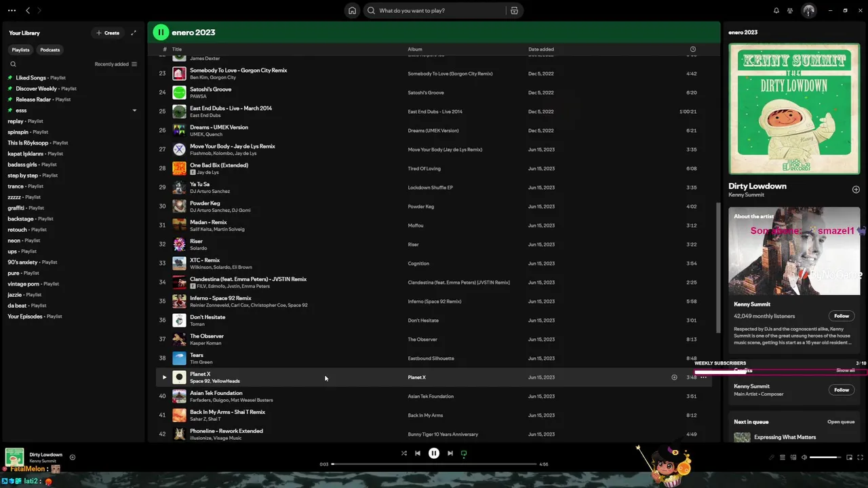Collapse the esss folder arrow

(x=134, y=110)
